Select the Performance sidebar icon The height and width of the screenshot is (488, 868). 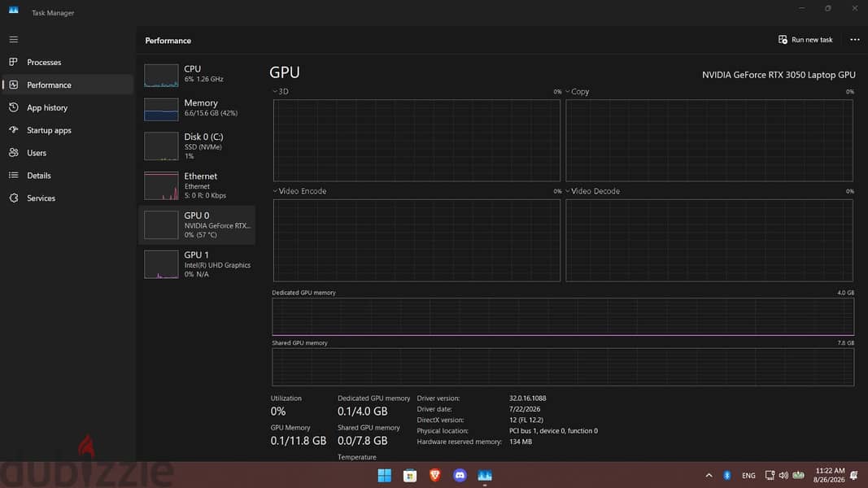click(x=13, y=85)
